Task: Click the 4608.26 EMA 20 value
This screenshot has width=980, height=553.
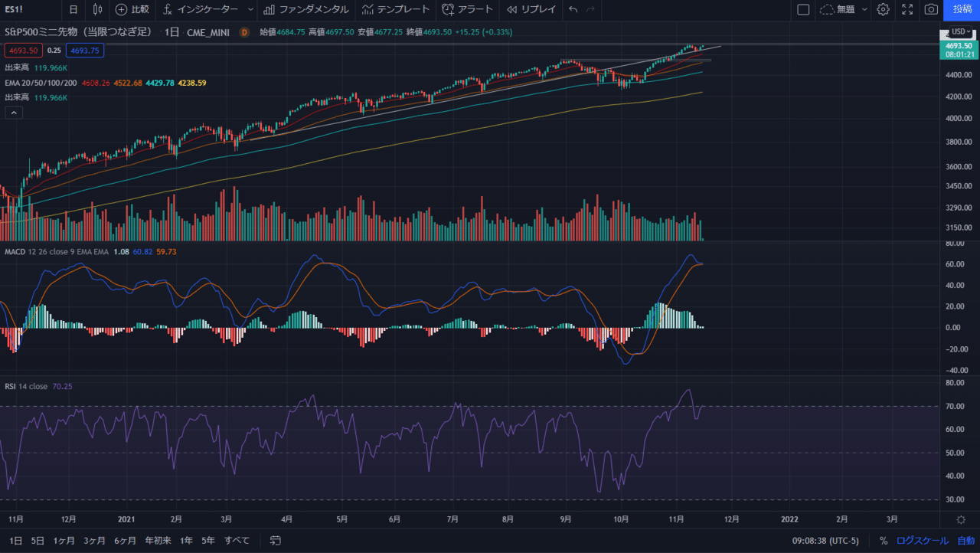Action: [x=96, y=83]
